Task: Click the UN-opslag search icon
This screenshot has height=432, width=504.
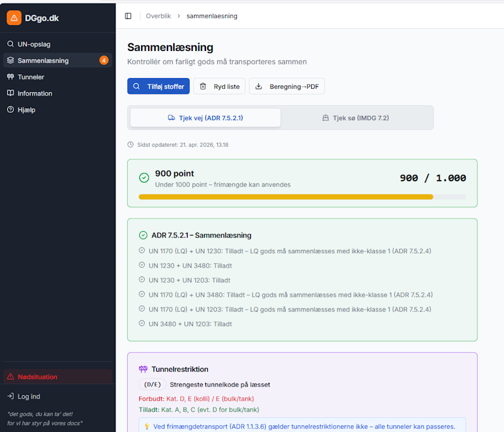Action: pyautogui.click(x=10, y=44)
